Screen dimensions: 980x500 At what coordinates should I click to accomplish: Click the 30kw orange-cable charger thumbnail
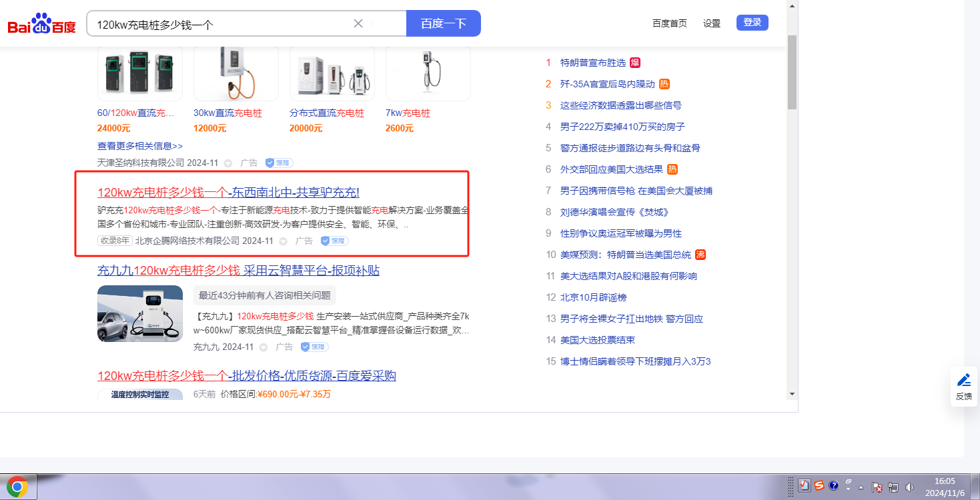236,73
